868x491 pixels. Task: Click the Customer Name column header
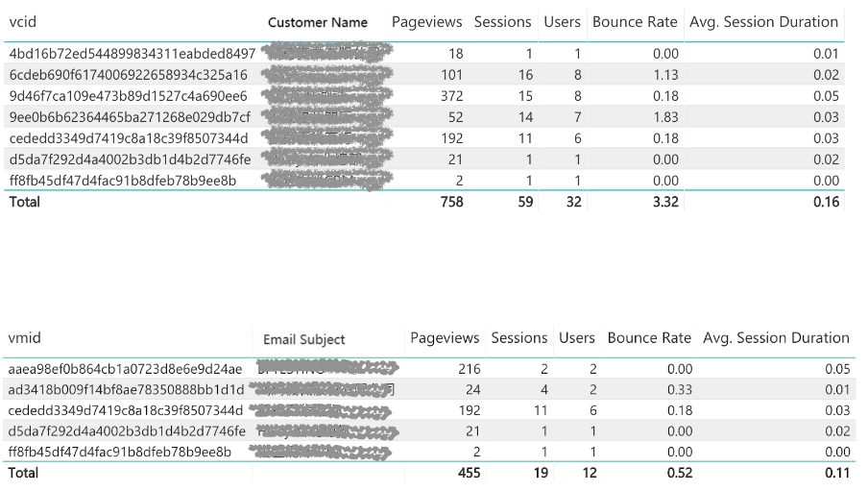(x=317, y=22)
